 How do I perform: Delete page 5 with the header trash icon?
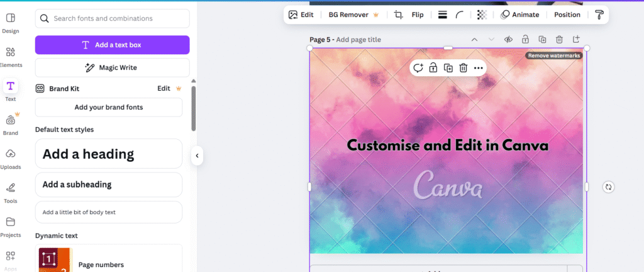559,40
